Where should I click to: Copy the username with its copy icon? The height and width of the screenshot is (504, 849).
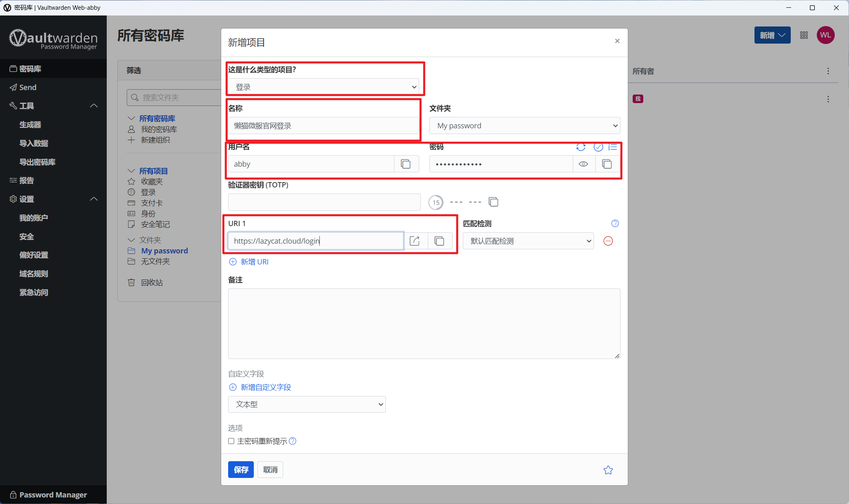point(406,164)
